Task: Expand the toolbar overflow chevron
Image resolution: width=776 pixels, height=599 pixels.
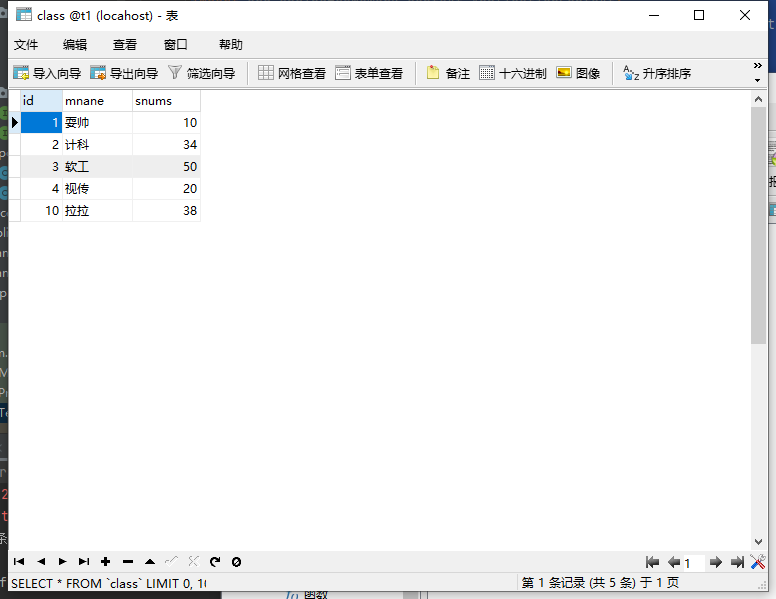Action: coord(758,66)
